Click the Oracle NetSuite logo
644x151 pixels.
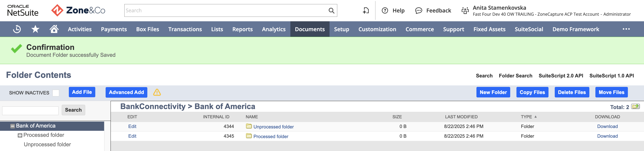23,11
